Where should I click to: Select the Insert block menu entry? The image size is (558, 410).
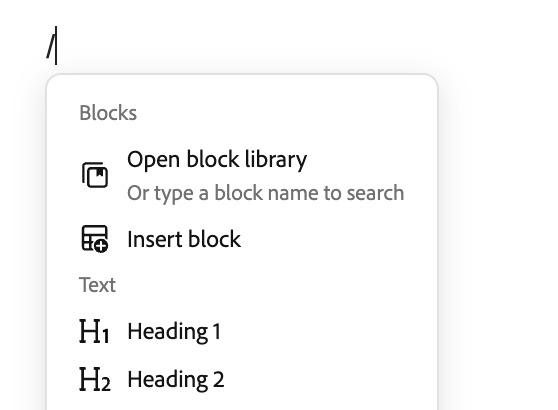pos(242,239)
